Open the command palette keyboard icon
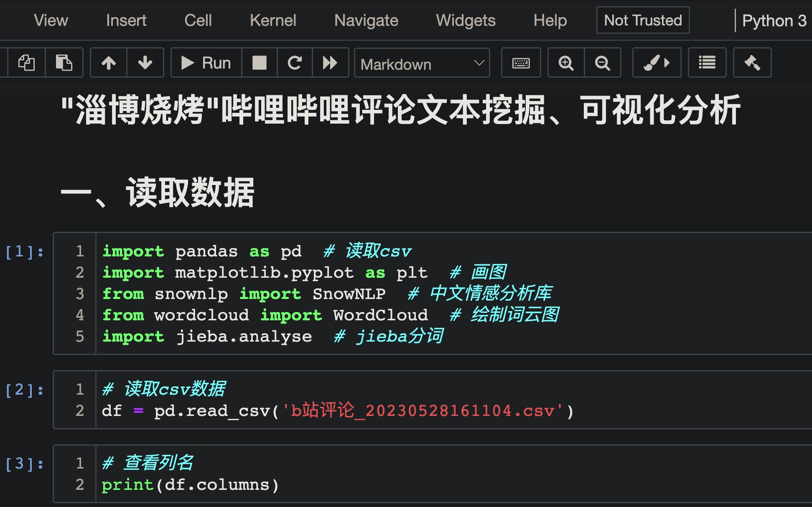 click(x=521, y=63)
